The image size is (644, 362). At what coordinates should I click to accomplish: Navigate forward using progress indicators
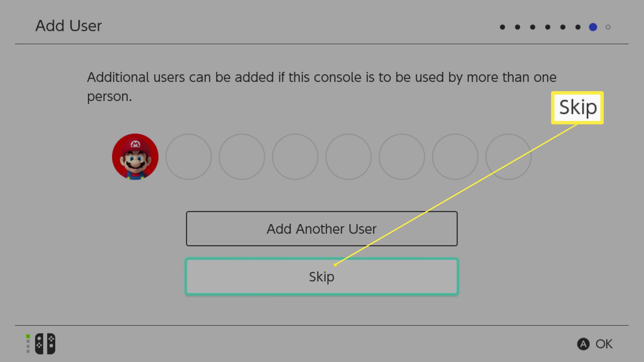coord(608,27)
